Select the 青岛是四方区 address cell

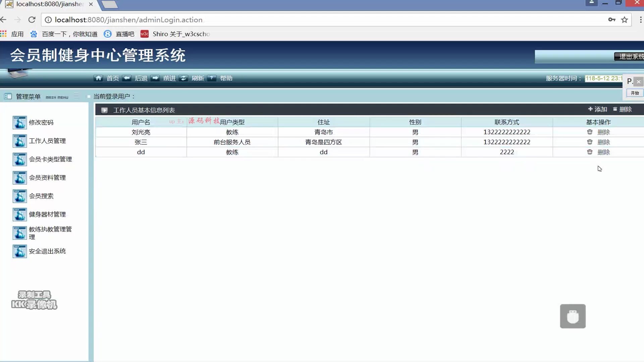[x=324, y=142]
